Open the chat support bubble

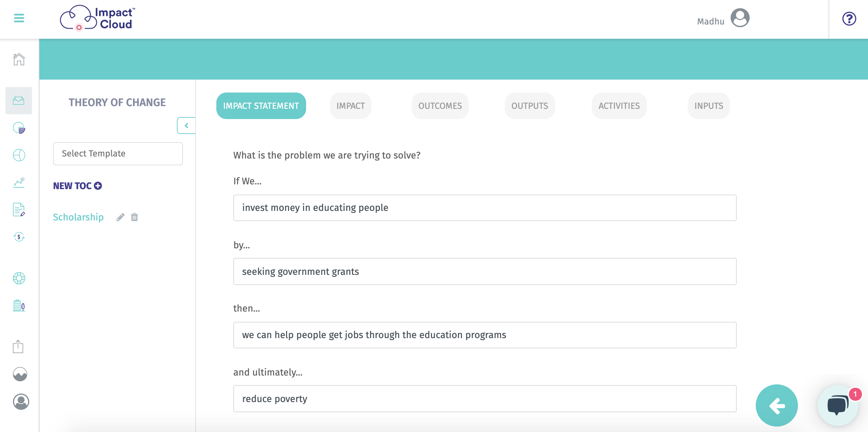[x=838, y=405]
